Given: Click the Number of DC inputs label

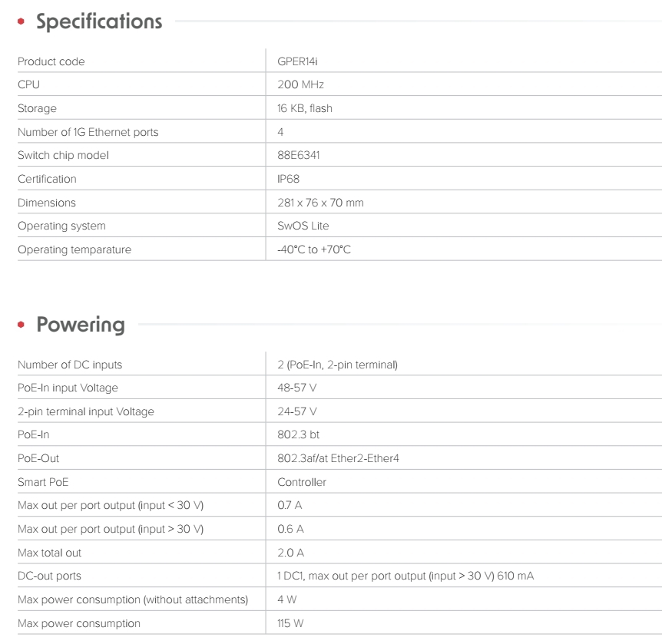Looking at the screenshot, I should click(70, 365).
